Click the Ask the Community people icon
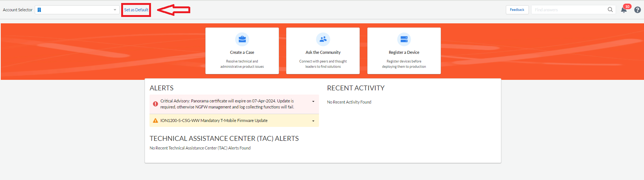 [x=323, y=39]
